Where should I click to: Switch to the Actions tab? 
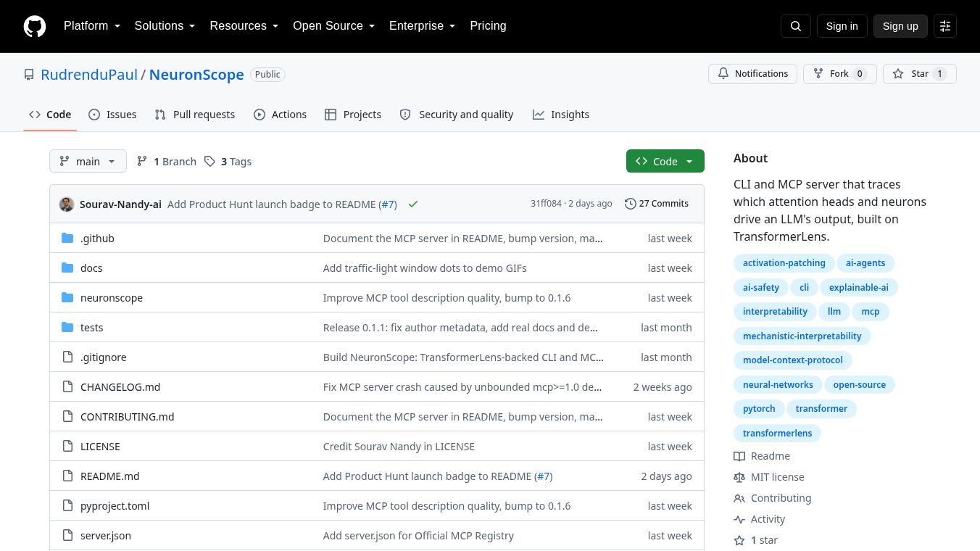point(280,115)
